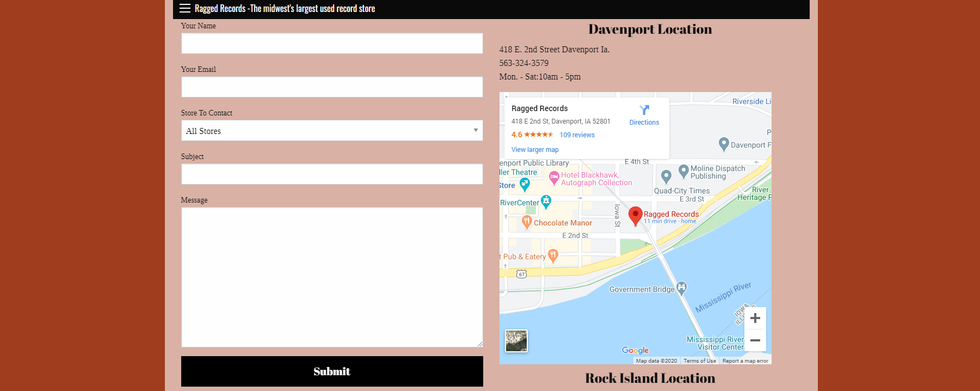Click the phone number 563-324-3579
This screenshot has width=980, height=391.
[523, 63]
